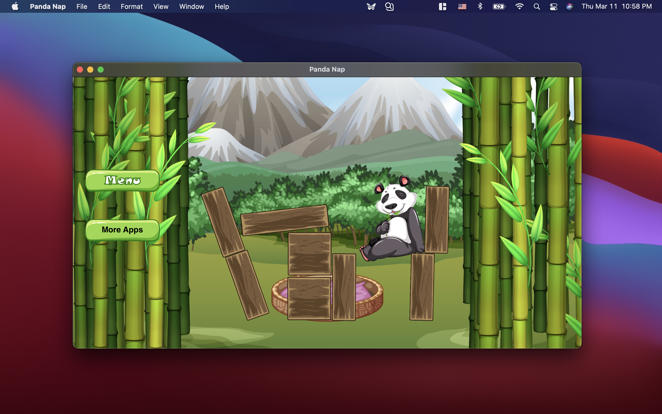662x414 pixels.
Task: Check the battery status icon
Action: [499, 6]
